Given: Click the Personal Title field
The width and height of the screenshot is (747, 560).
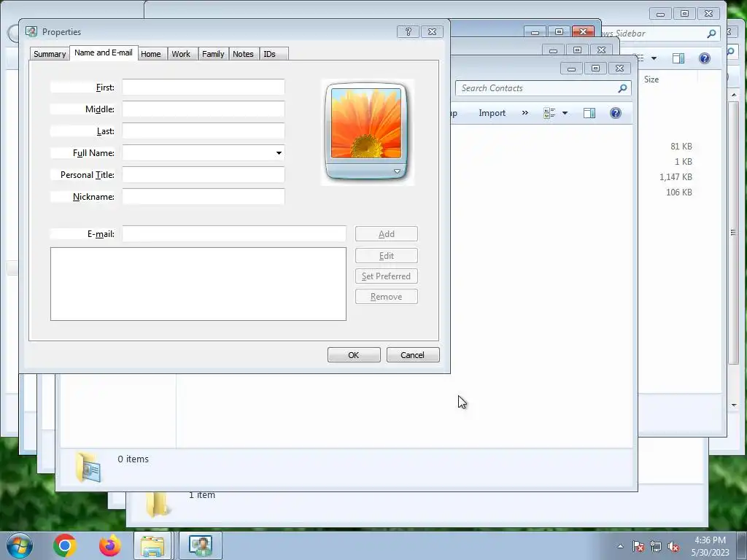Looking at the screenshot, I should click(x=204, y=175).
